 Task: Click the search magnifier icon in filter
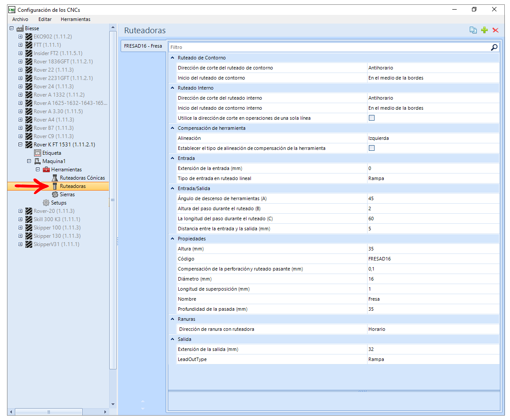[x=494, y=48]
